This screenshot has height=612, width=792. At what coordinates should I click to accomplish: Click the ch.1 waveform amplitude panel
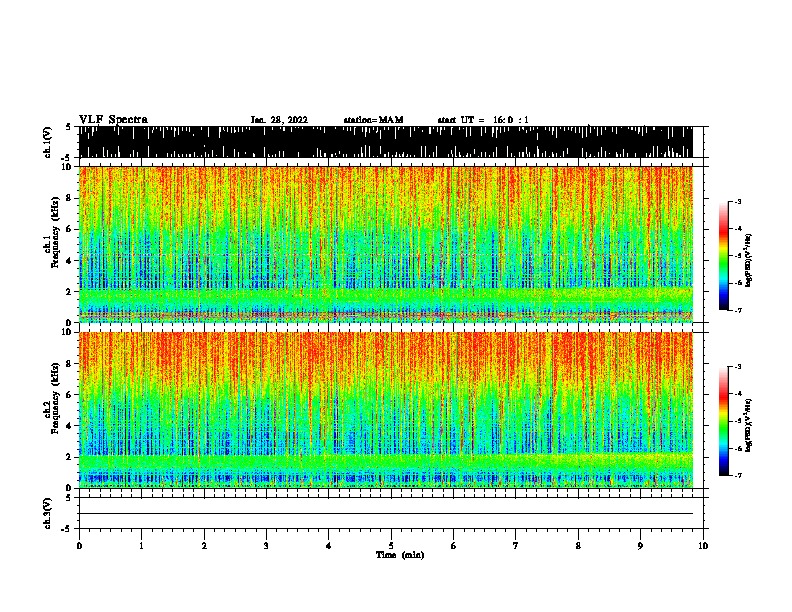pos(386,142)
